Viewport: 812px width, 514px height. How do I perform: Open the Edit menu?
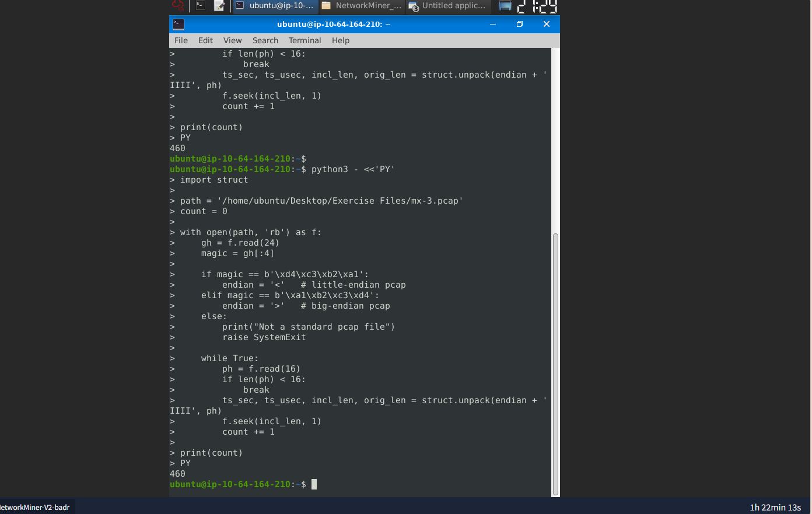tap(205, 40)
